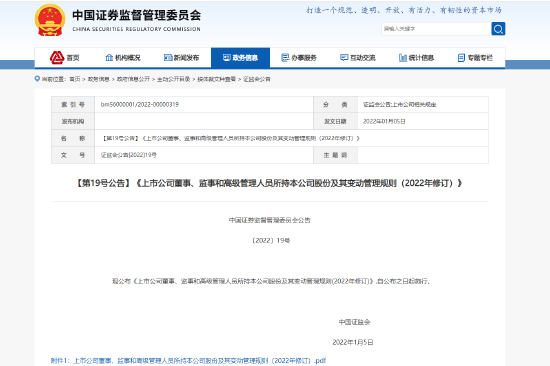550x366 pixels.
Task: Click the 互动交流 chat bubble icon
Action: coord(344,58)
